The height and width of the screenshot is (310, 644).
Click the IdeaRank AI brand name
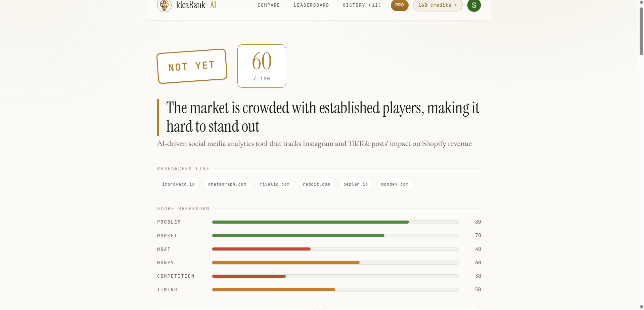196,5
